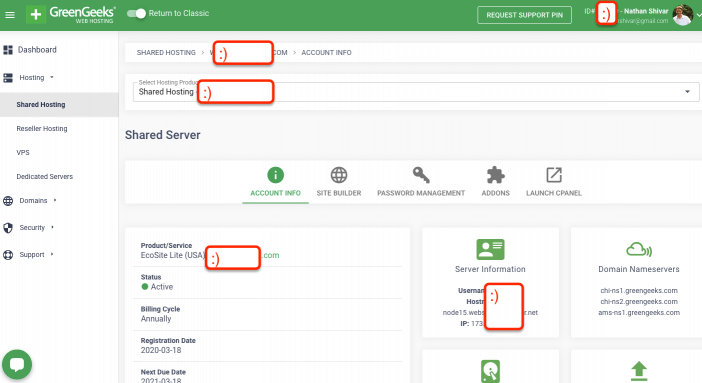Viewport: 702px width, 383px height.
Task: Click REQUEST SUPPORT PIN button
Action: pos(524,15)
